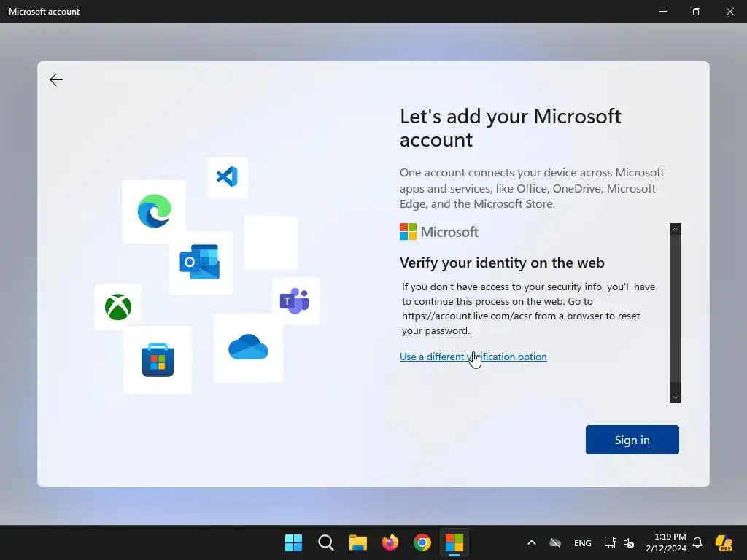Open the Copilot preview icon
Screen dimensions: 747x560
click(724, 542)
